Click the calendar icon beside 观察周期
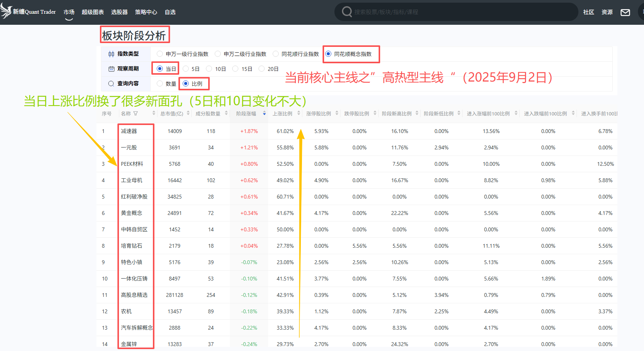 pos(111,69)
